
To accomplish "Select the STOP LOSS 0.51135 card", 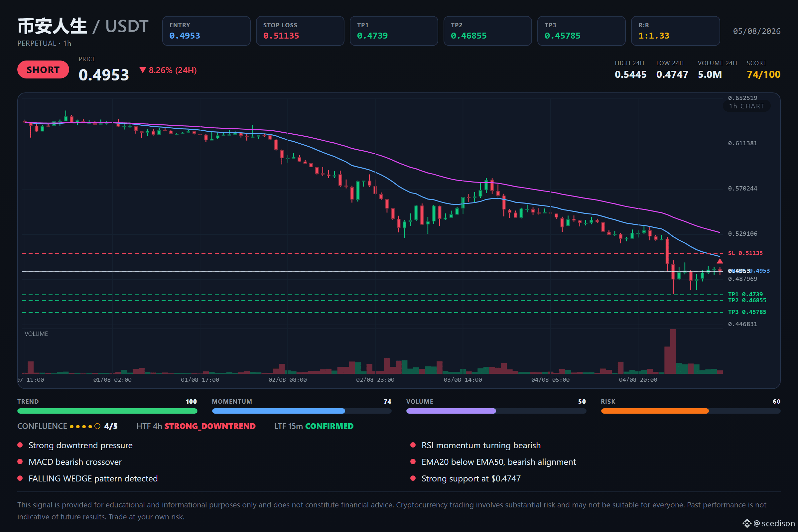I will point(300,31).
